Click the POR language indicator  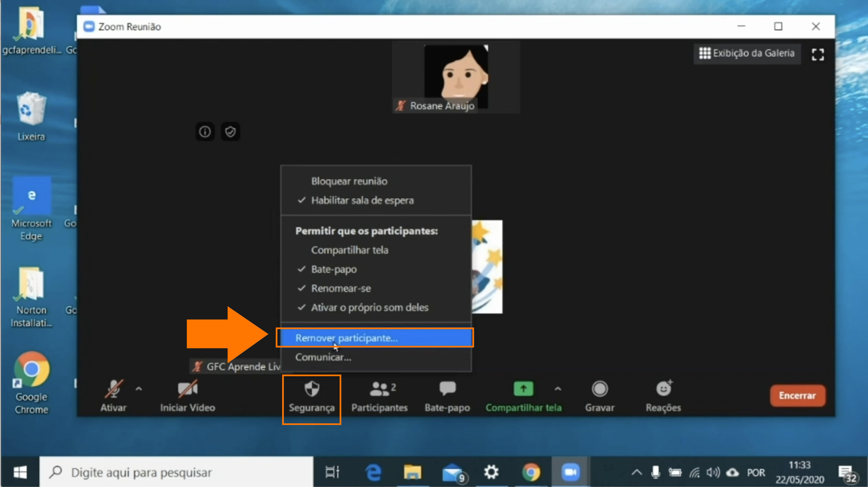[756, 473]
